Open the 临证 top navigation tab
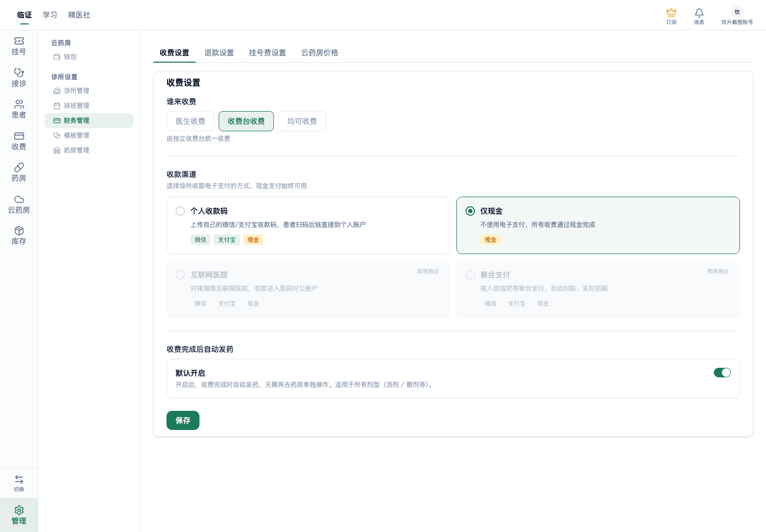The width and height of the screenshot is (766, 532). 24,15
